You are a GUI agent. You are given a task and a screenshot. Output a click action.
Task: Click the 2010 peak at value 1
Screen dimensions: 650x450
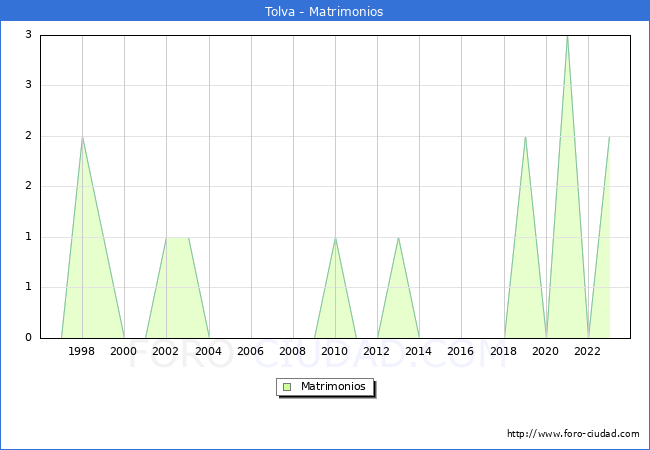[x=335, y=238]
